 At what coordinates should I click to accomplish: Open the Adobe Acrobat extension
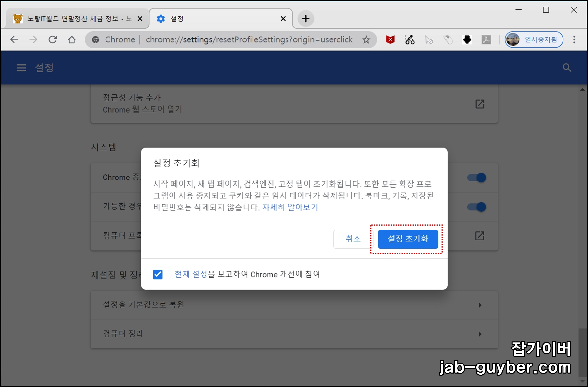[486, 39]
